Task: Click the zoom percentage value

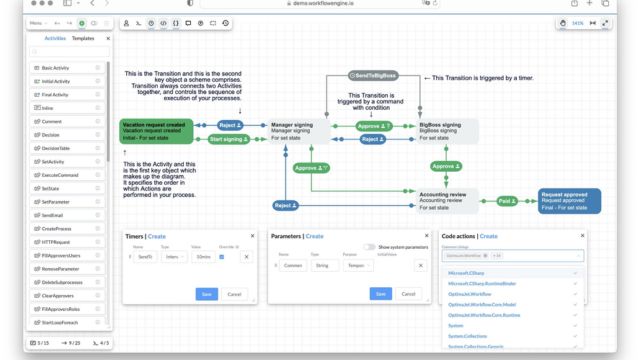Action: [x=578, y=23]
